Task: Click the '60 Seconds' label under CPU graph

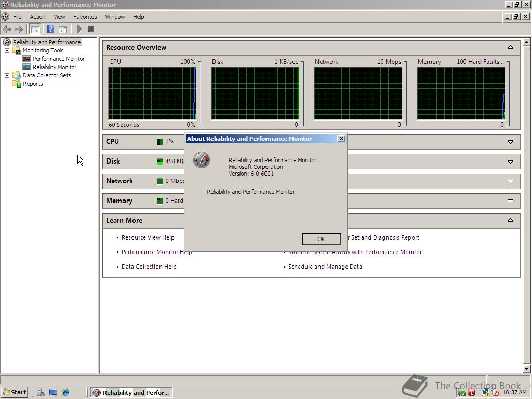Action: point(124,125)
